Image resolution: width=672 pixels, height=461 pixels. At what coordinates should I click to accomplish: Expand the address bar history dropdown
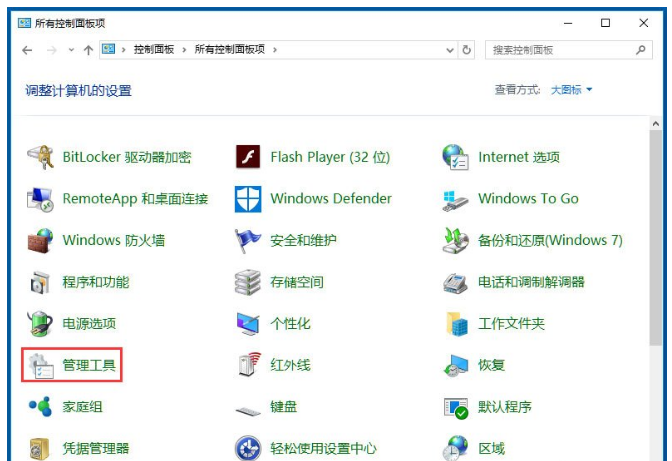[x=450, y=50]
